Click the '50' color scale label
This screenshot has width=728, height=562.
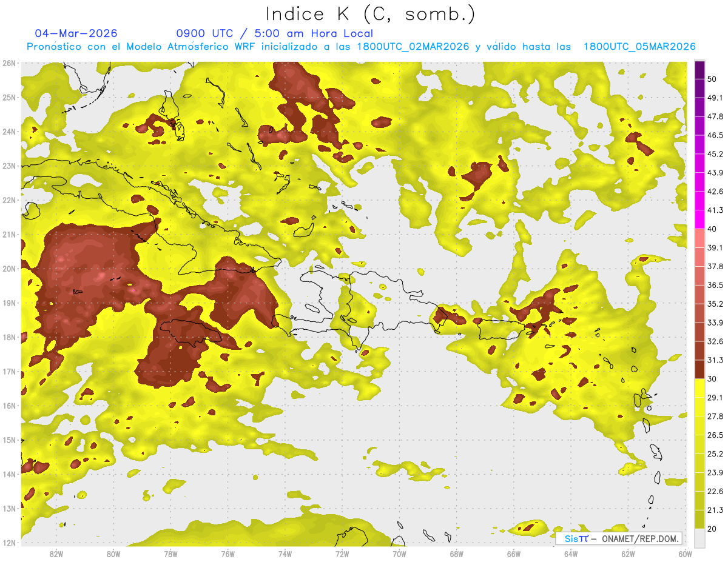(x=713, y=79)
